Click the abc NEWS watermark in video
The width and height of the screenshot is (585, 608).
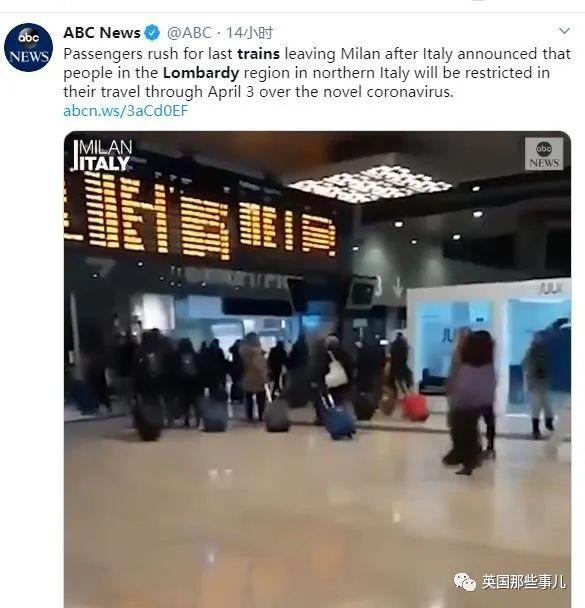[544, 154]
